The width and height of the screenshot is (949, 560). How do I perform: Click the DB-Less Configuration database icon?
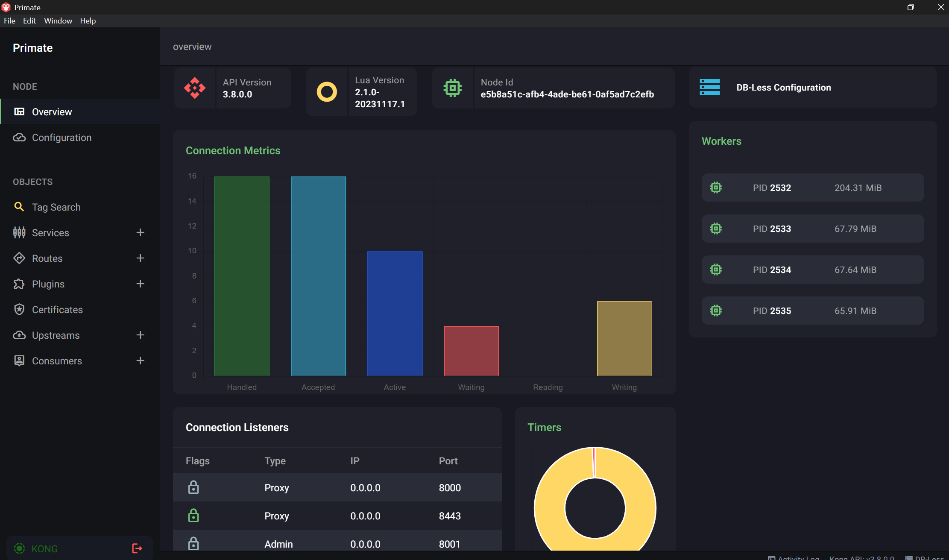[x=710, y=87]
